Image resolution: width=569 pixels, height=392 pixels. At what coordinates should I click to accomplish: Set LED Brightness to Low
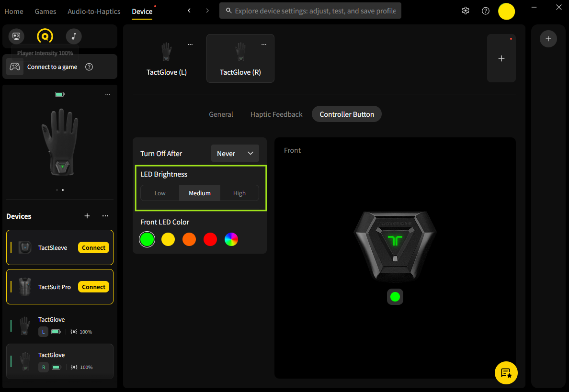(x=160, y=193)
